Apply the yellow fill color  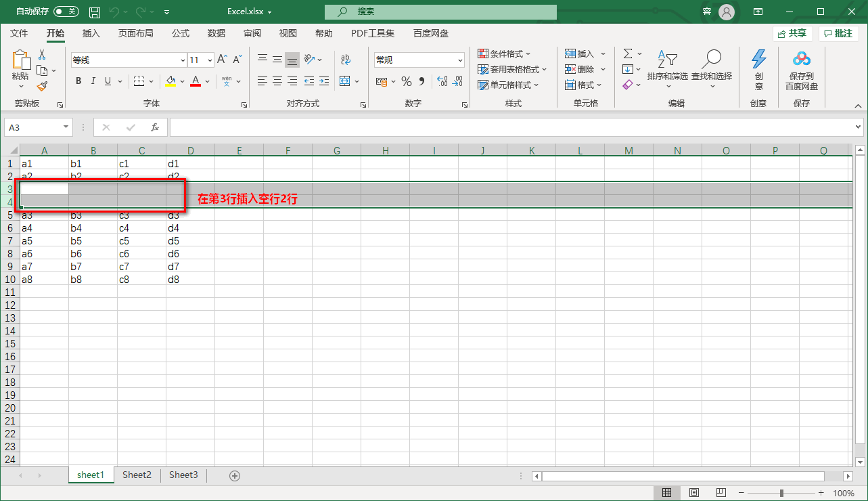coord(170,81)
